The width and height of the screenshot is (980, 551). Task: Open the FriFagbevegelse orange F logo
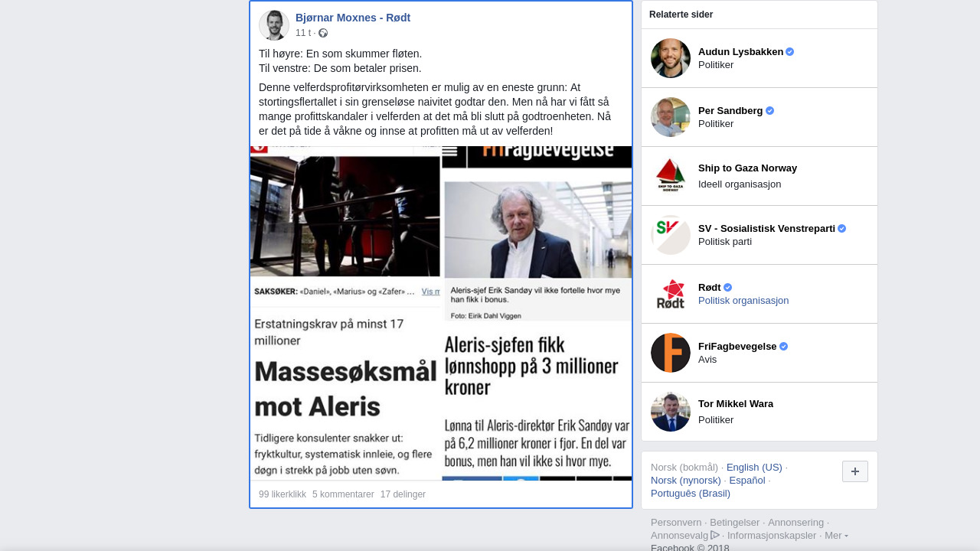pos(671,353)
